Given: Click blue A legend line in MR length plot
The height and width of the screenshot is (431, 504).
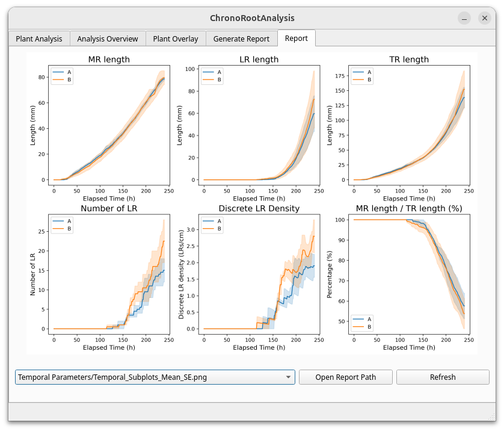Looking at the screenshot, I should (x=58, y=72).
